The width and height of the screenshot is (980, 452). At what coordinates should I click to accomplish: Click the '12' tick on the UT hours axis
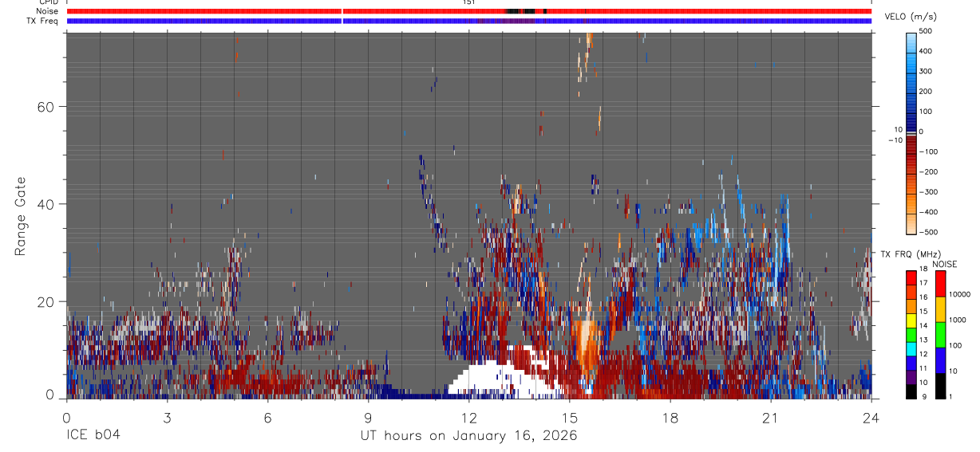coord(469,417)
